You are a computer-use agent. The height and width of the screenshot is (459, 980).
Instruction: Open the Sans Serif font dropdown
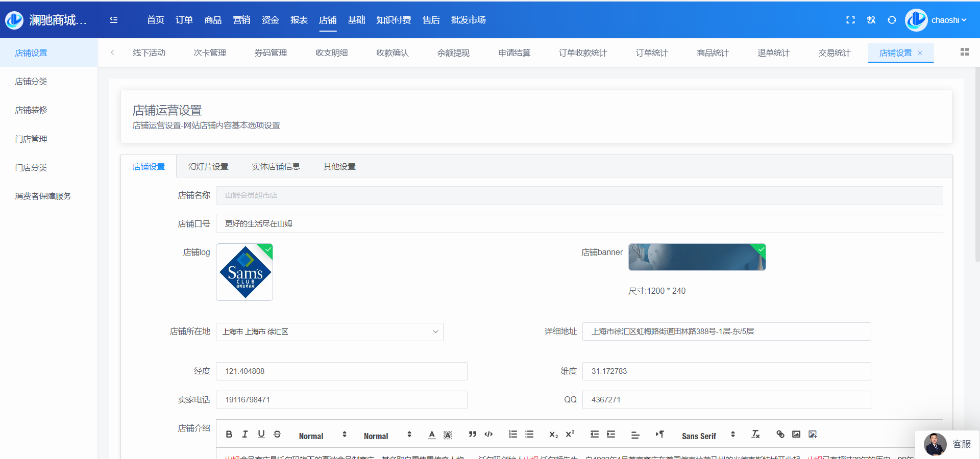tap(707, 436)
